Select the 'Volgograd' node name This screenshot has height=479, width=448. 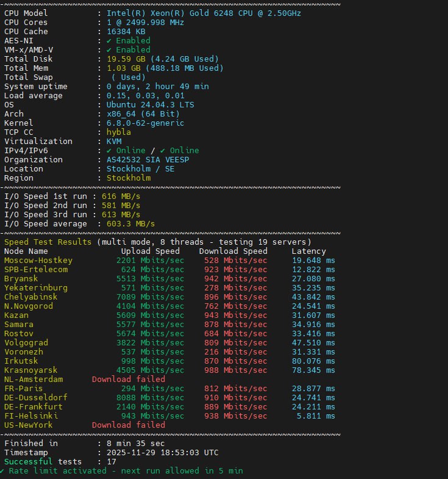pos(26,343)
